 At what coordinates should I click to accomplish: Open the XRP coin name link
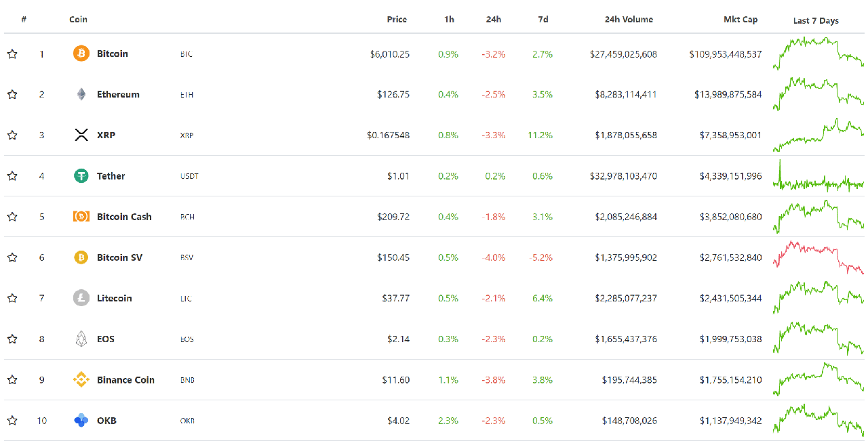106,135
